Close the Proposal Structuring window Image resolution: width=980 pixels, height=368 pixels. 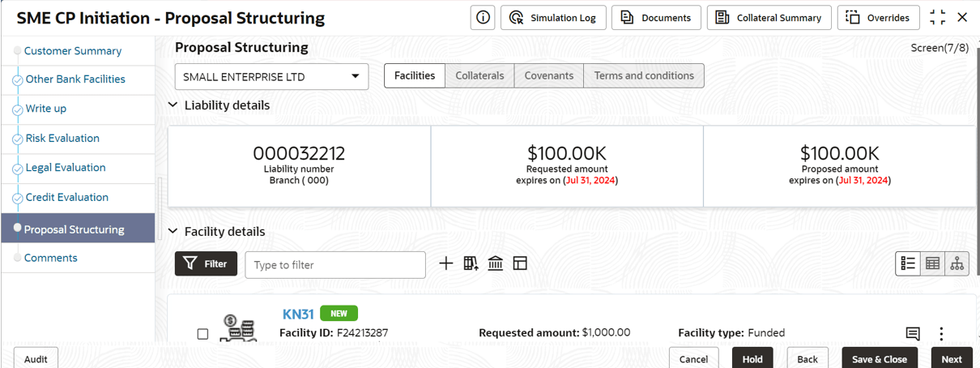pyautogui.click(x=962, y=17)
